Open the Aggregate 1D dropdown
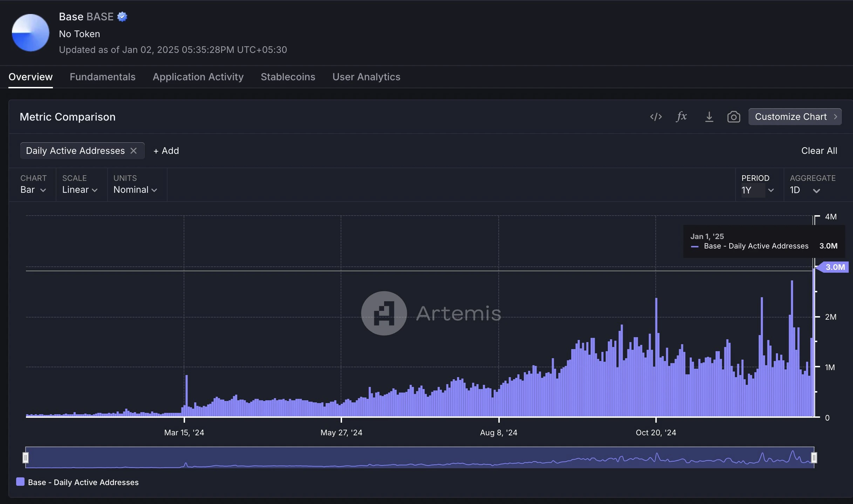Image resolution: width=853 pixels, height=504 pixels. point(805,190)
